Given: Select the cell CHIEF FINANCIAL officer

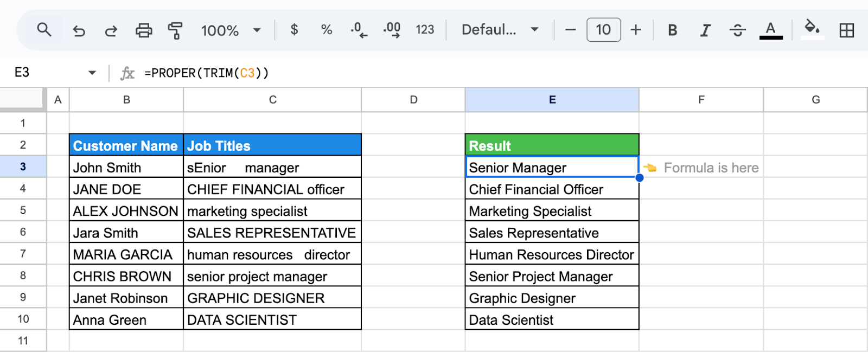Looking at the screenshot, I should pos(272,189).
